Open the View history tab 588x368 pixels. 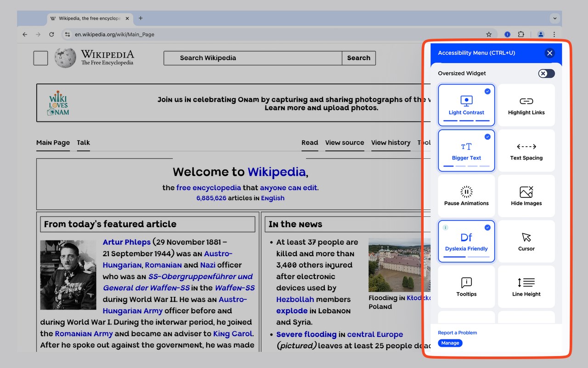click(391, 143)
